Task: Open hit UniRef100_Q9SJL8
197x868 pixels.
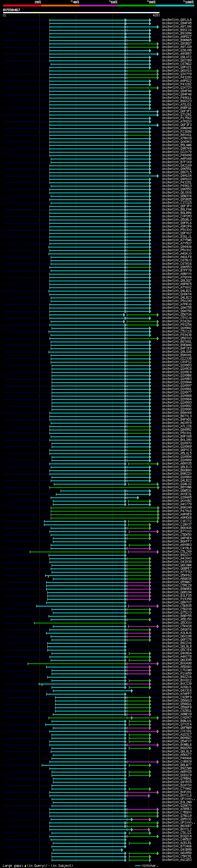Action: [177, 20]
